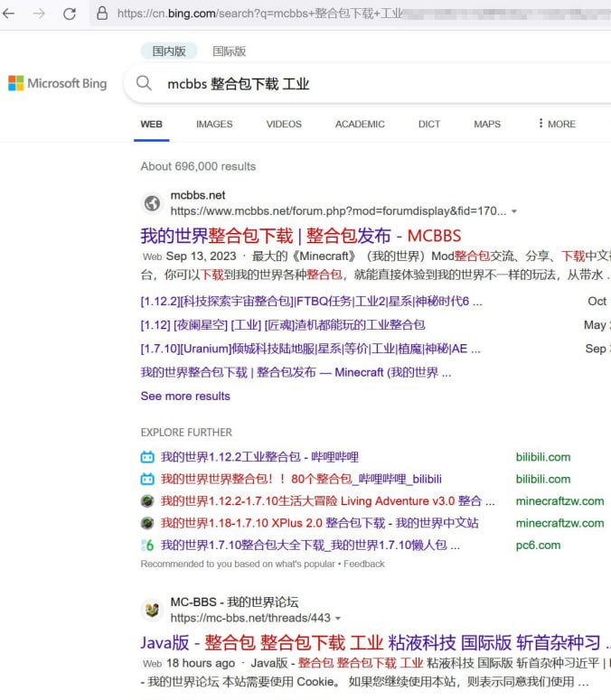Viewport: 611px width, 700px height.
Task: Click pc6 icon beside 1.7.10整合包大全 result
Action: tap(147, 545)
